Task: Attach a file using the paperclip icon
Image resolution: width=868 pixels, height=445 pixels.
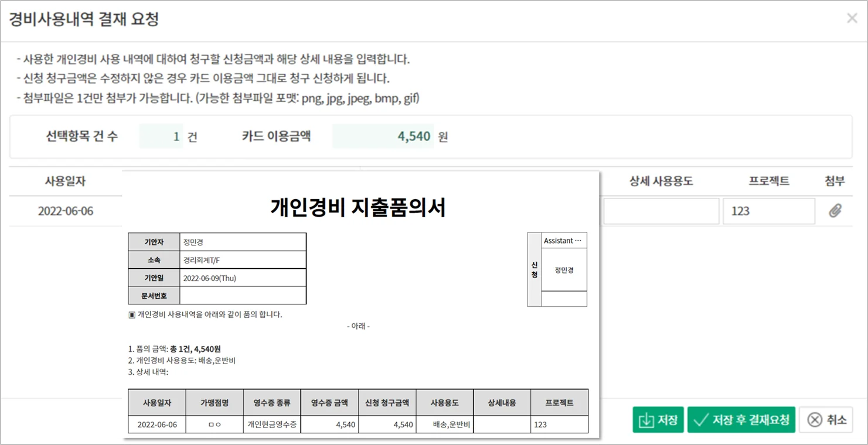Action: (x=835, y=211)
